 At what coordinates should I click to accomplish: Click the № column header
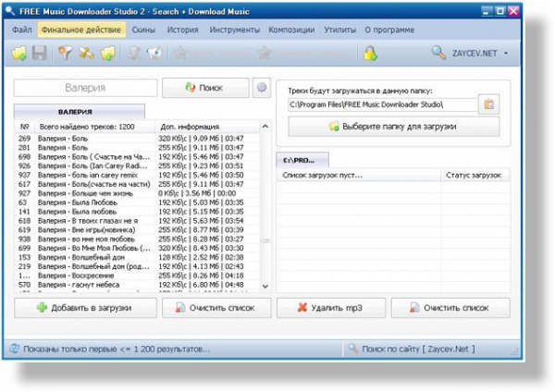25,127
